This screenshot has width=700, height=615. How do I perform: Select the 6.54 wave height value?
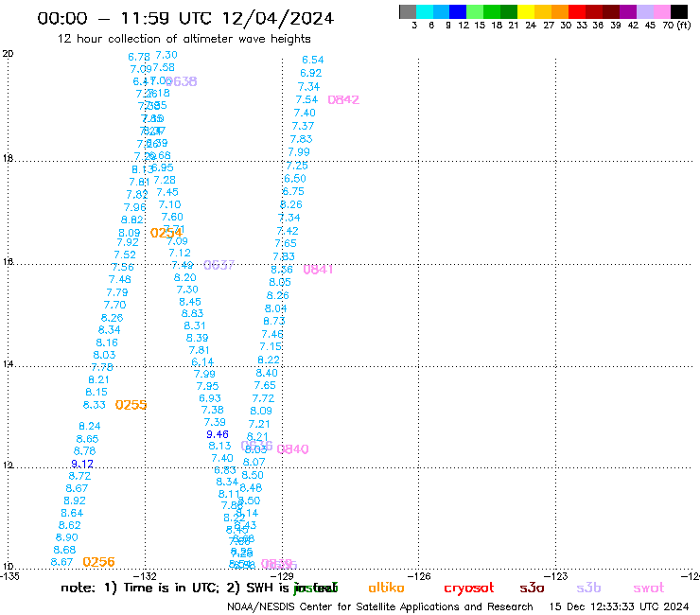312,60
